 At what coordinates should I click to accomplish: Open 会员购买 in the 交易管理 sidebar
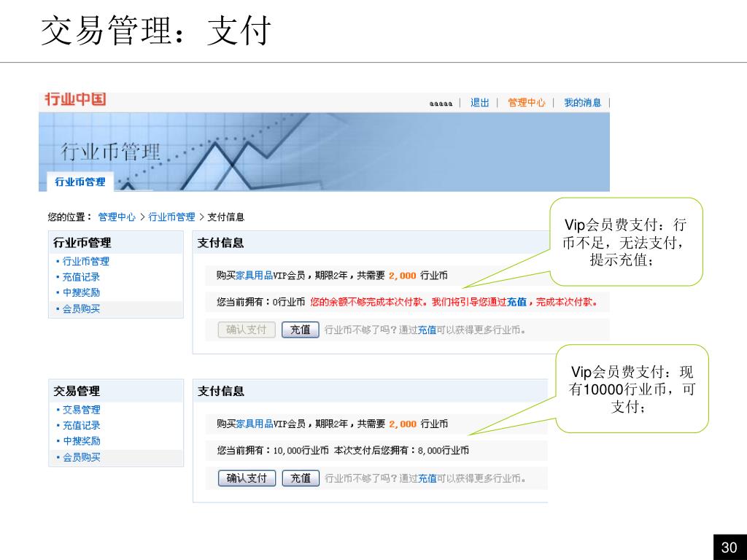click(82, 458)
